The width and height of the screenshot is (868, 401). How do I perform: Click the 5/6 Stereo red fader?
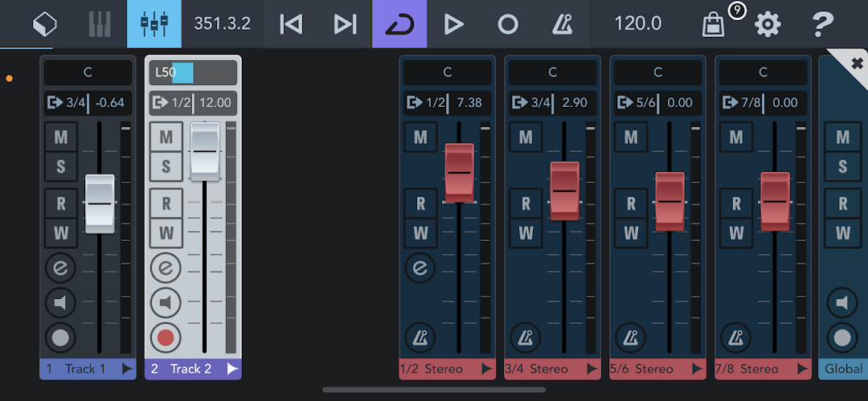[x=669, y=201]
